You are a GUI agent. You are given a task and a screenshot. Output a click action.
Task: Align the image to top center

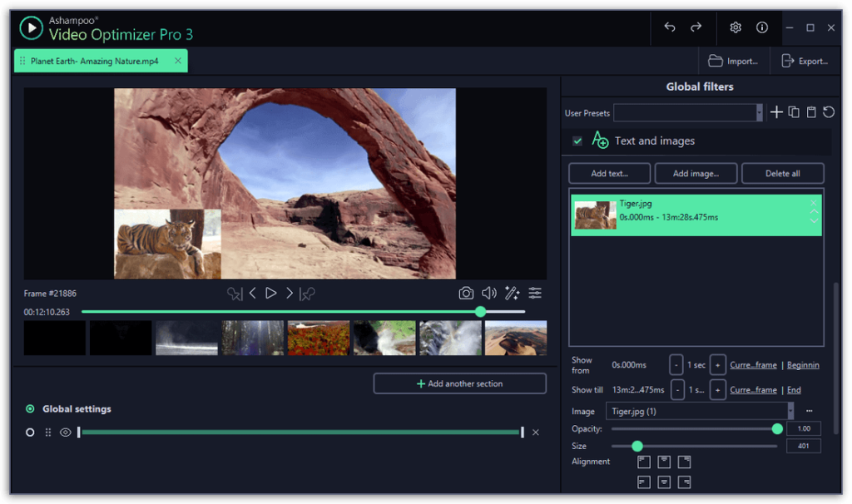tap(664, 462)
